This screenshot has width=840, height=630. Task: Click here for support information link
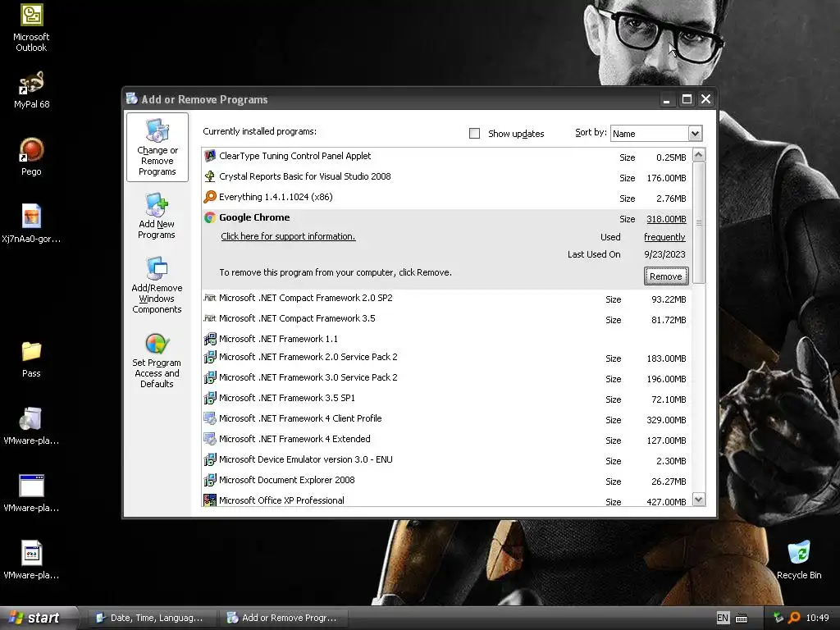288,236
